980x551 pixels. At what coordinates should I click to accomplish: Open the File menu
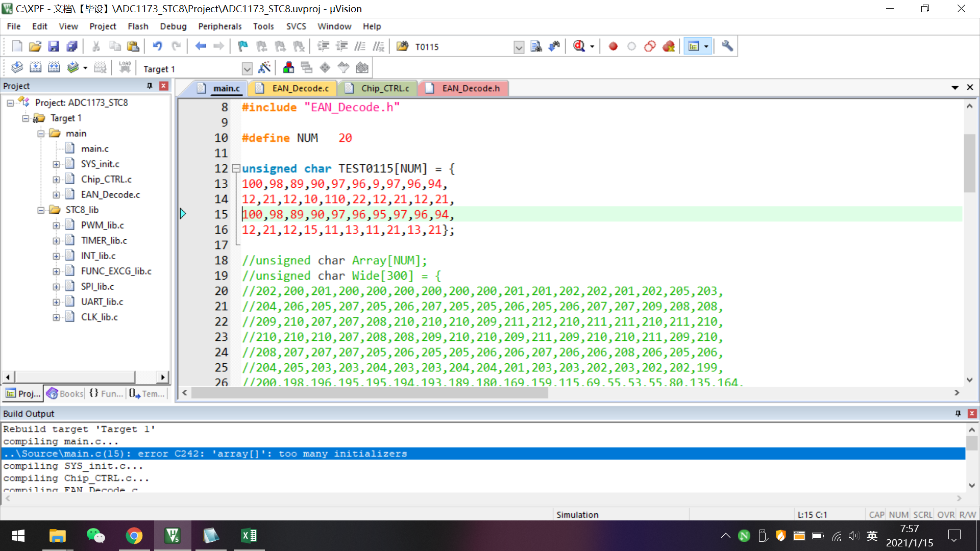click(x=14, y=26)
